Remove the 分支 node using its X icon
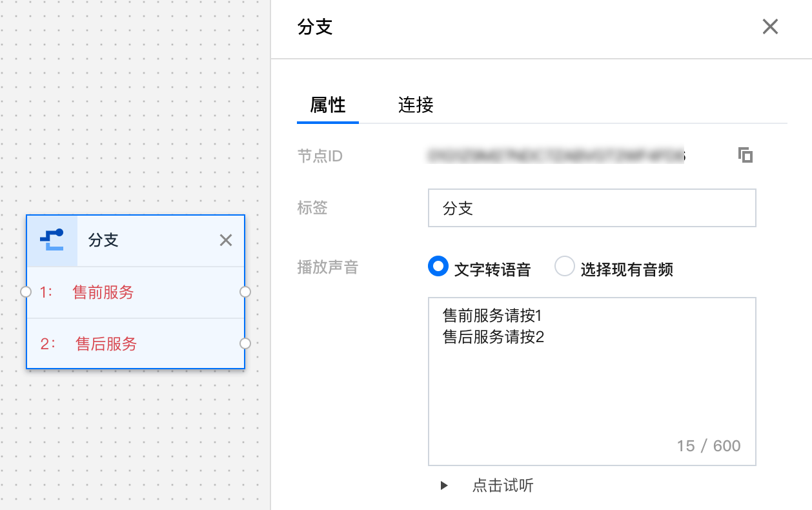812x510 pixels. [225, 241]
